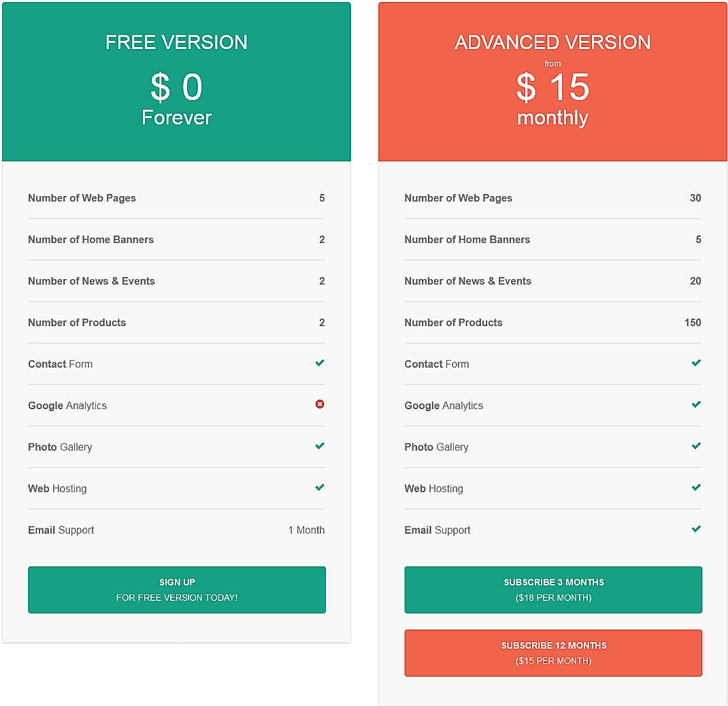Viewport: 728px width, 706px height.
Task: Click the $ 15 monthly price text
Action: (x=552, y=99)
